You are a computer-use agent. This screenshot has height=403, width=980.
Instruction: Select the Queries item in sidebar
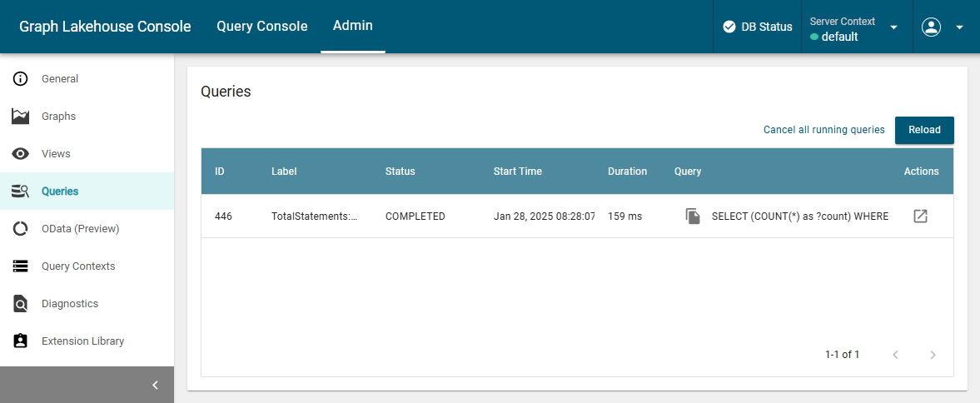(60, 192)
